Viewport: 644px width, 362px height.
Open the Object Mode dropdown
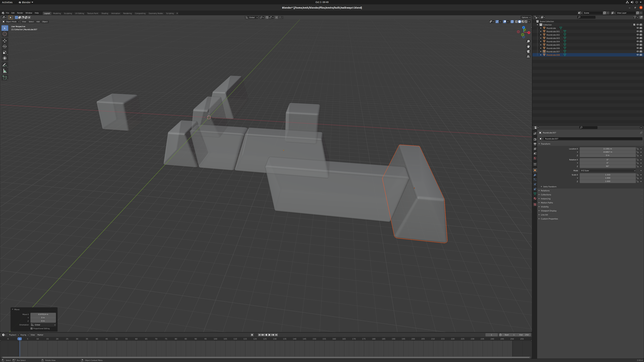11,22
